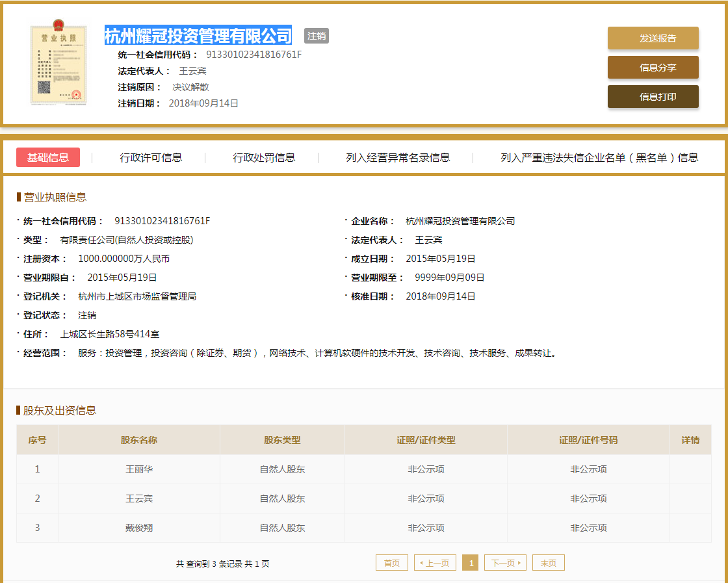Open the 列入经营异常名录信息 tab
This screenshot has height=583, width=728.
398,157
